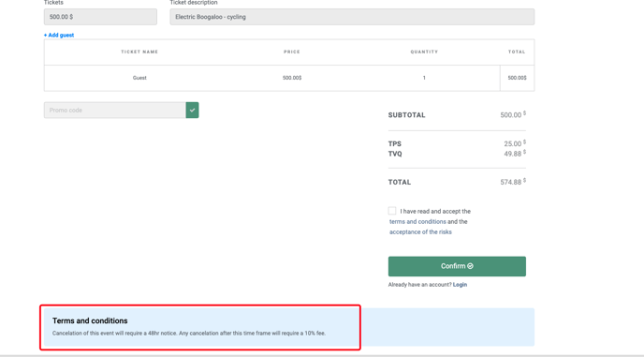
Task: Open the acceptance of the risks link
Action: (x=420, y=232)
